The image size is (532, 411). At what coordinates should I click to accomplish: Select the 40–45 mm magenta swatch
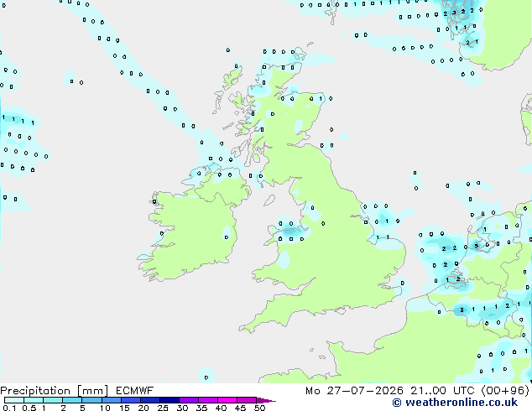click(227, 400)
